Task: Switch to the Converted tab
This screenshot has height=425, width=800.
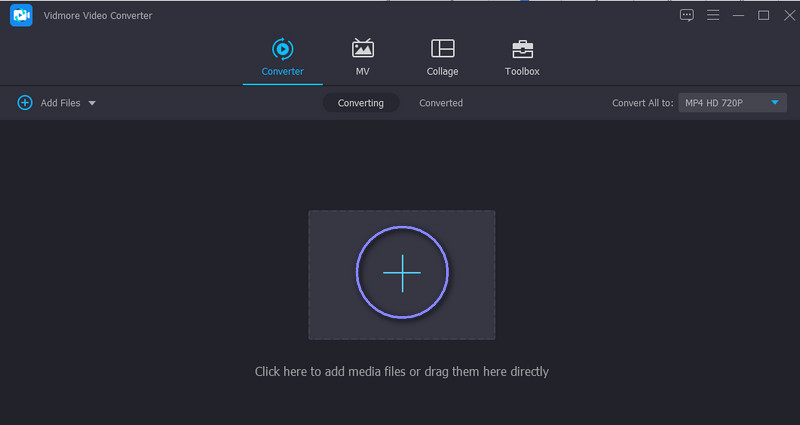Action: (441, 103)
